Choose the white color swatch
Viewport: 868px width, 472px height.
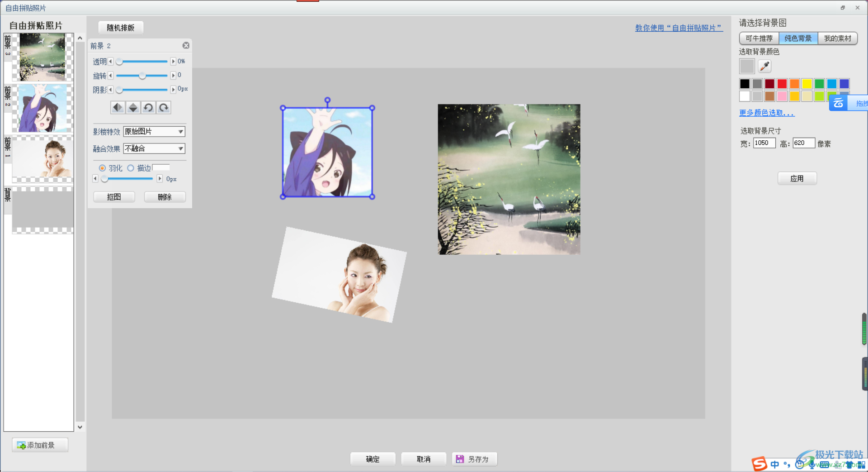[x=745, y=96]
